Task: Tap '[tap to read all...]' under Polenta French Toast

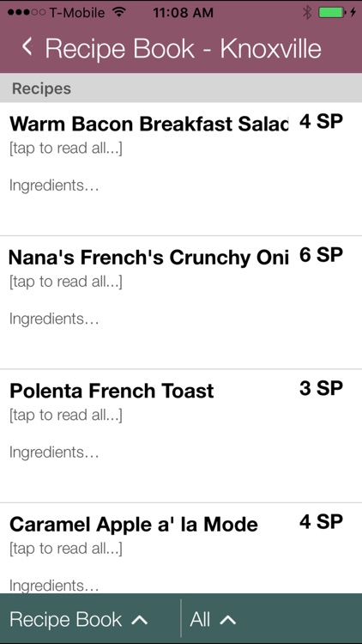Action: 66,416
